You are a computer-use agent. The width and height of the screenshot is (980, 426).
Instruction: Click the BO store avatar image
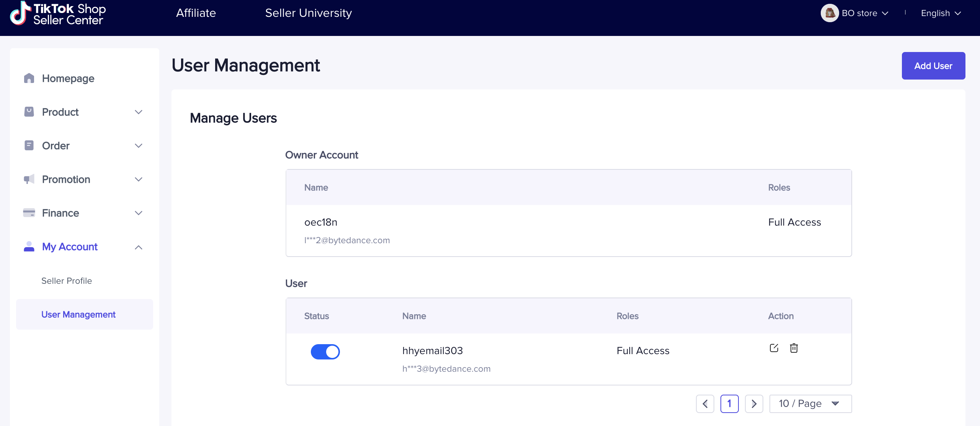(830, 13)
